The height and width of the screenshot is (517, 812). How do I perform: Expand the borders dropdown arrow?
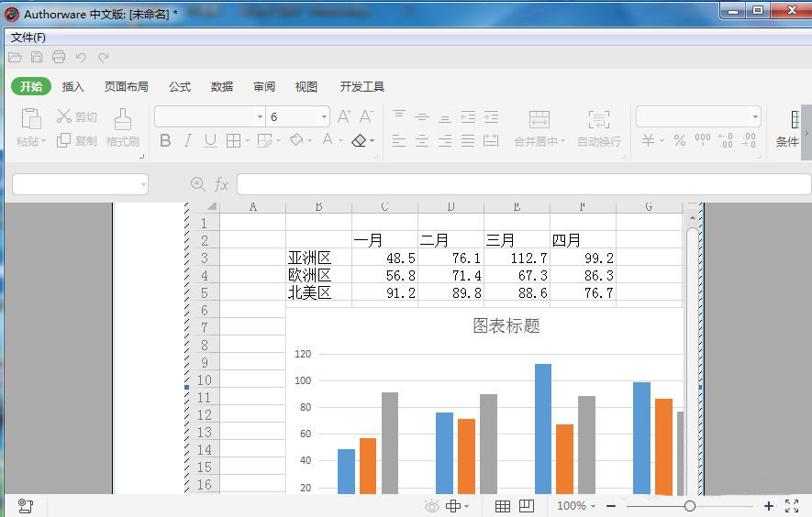(x=247, y=141)
